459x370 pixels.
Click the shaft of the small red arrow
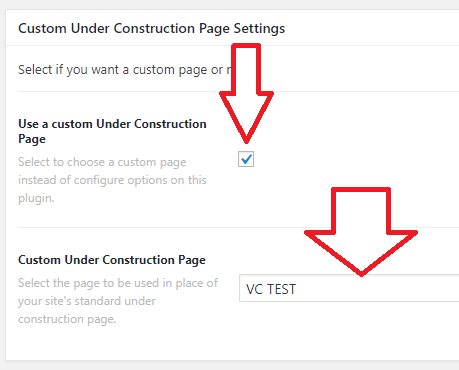(246, 68)
